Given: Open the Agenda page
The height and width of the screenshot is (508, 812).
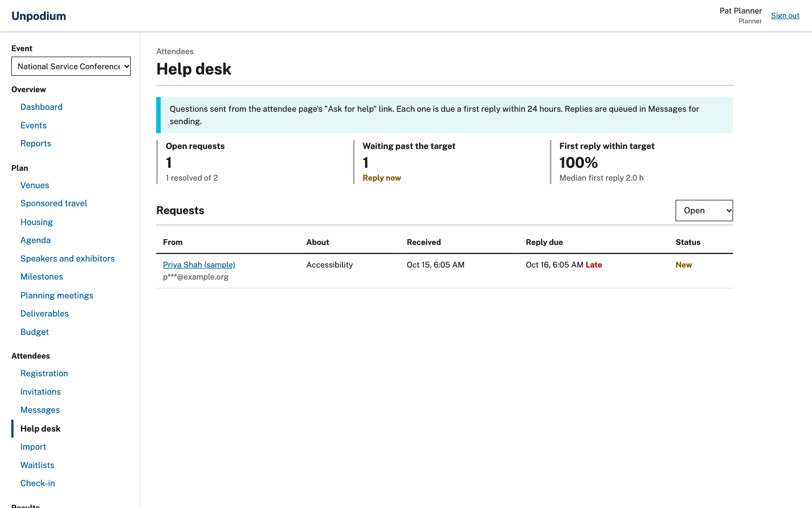Looking at the screenshot, I should pos(35,240).
